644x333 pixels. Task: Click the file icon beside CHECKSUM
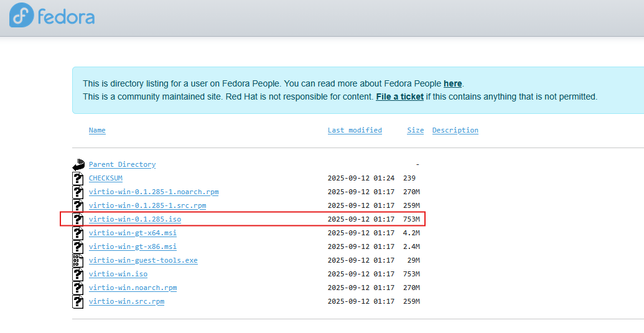(x=78, y=178)
